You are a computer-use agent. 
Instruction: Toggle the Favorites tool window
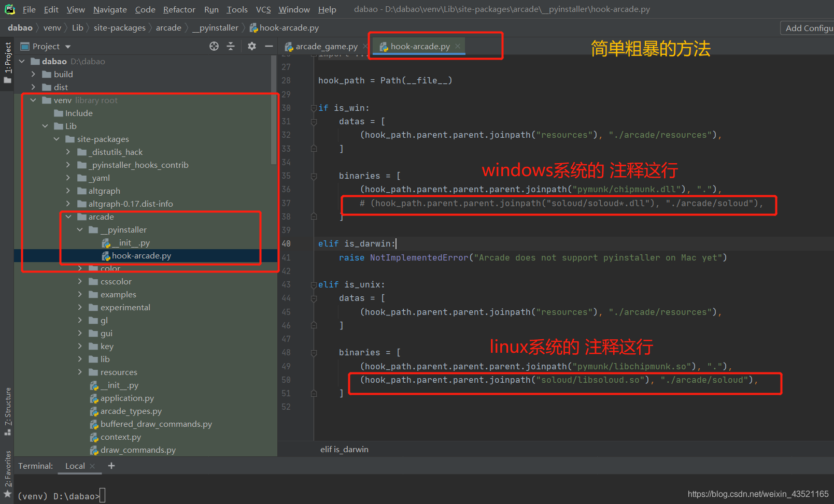[7, 471]
